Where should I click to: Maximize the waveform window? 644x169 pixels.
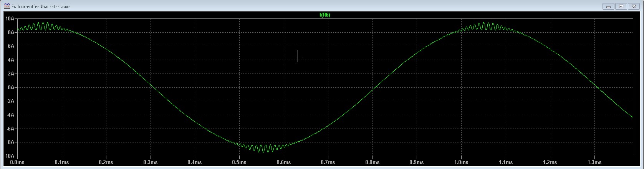click(x=621, y=6)
